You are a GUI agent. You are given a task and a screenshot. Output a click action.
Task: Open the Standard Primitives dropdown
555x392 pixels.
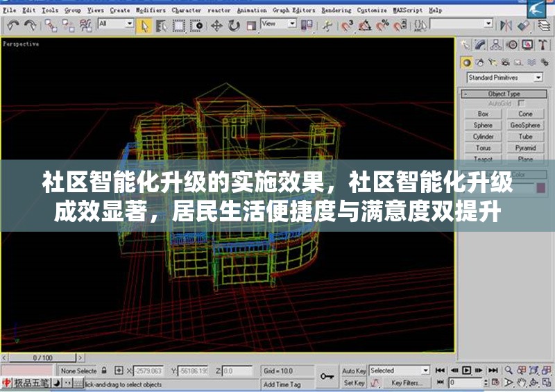(x=506, y=78)
